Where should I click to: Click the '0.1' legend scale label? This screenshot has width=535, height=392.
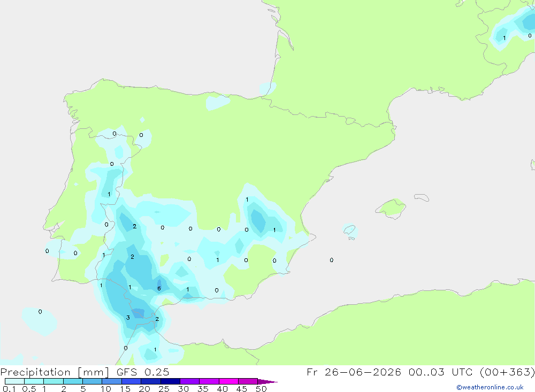9,389
